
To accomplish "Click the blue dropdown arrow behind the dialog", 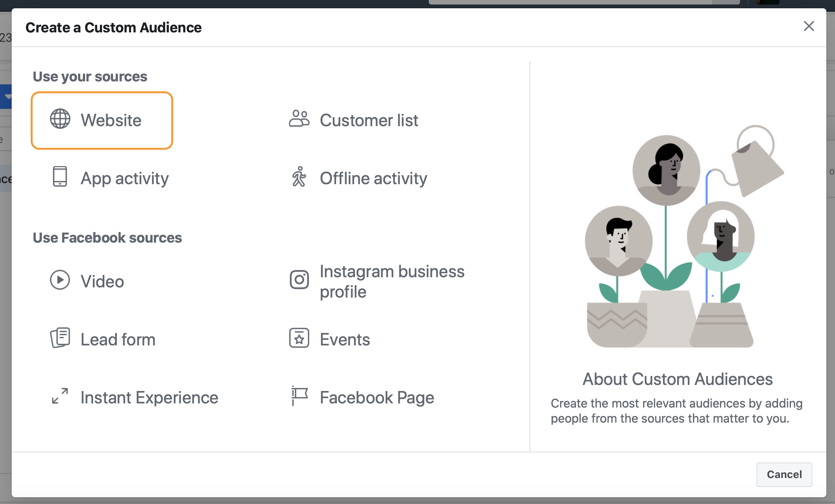I will pos(7,96).
